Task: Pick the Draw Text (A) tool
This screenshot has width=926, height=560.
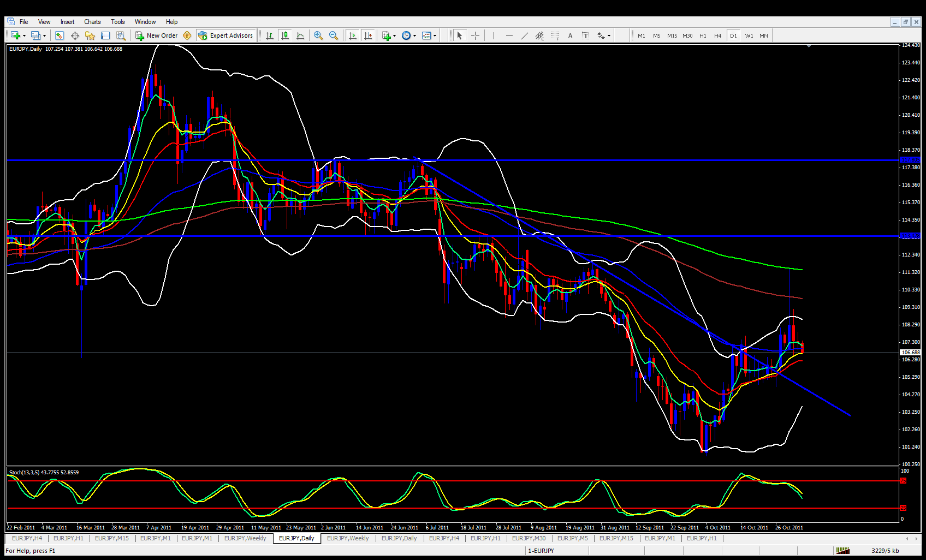Action: pos(570,35)
